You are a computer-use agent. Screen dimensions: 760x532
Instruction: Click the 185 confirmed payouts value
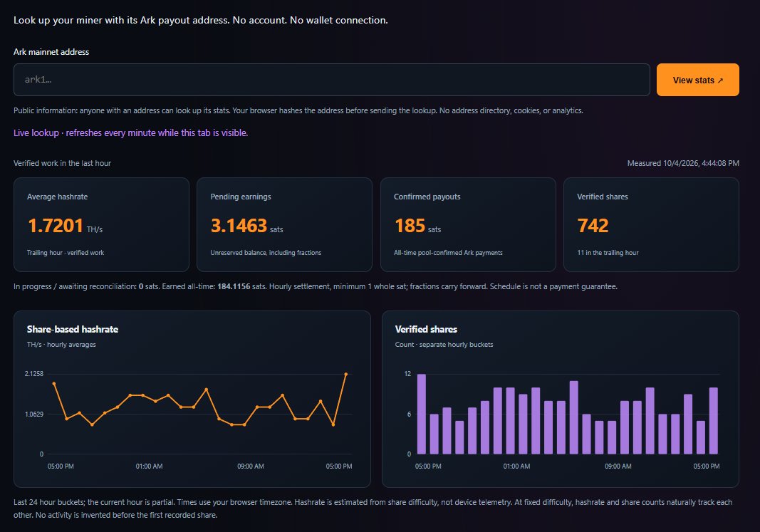pos(410,226)
